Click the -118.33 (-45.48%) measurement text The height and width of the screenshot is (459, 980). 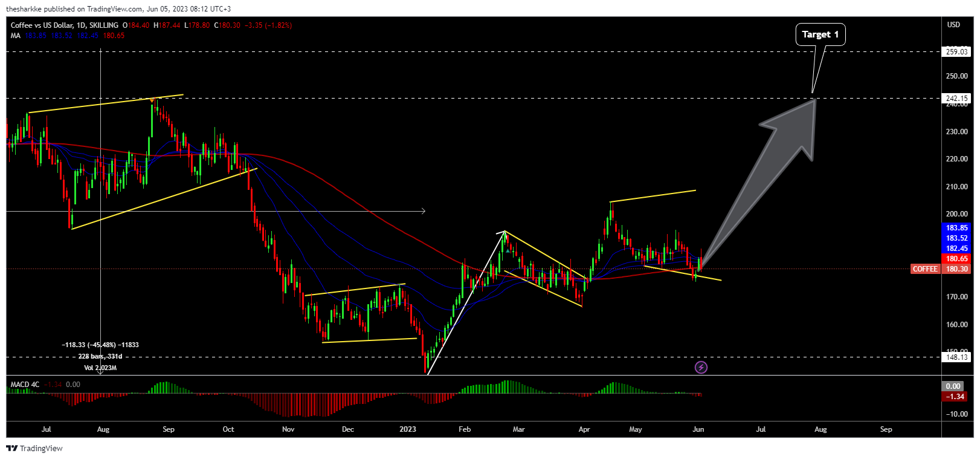click(100, 345)
